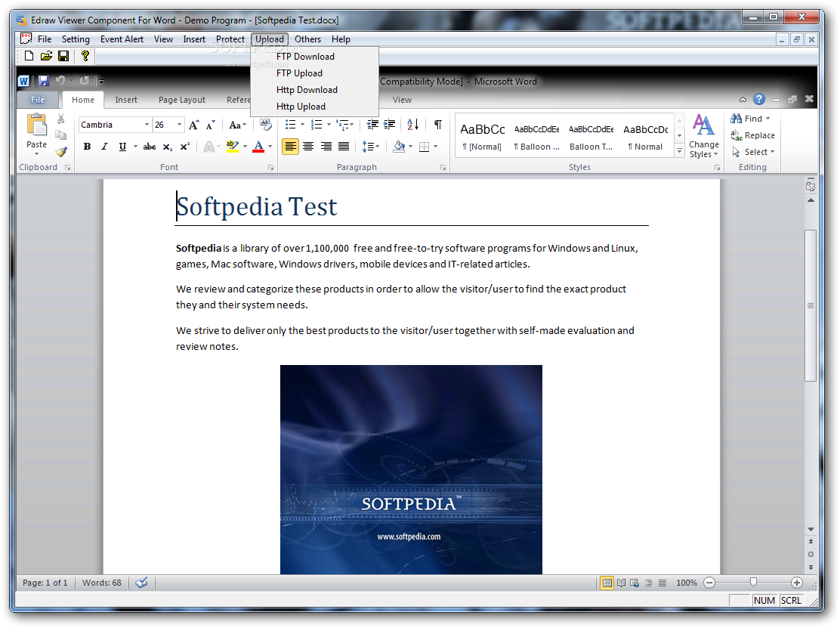Click the Save floppy icon in Edraw toolbar
The image size is (840, 628).
(63, 56)
